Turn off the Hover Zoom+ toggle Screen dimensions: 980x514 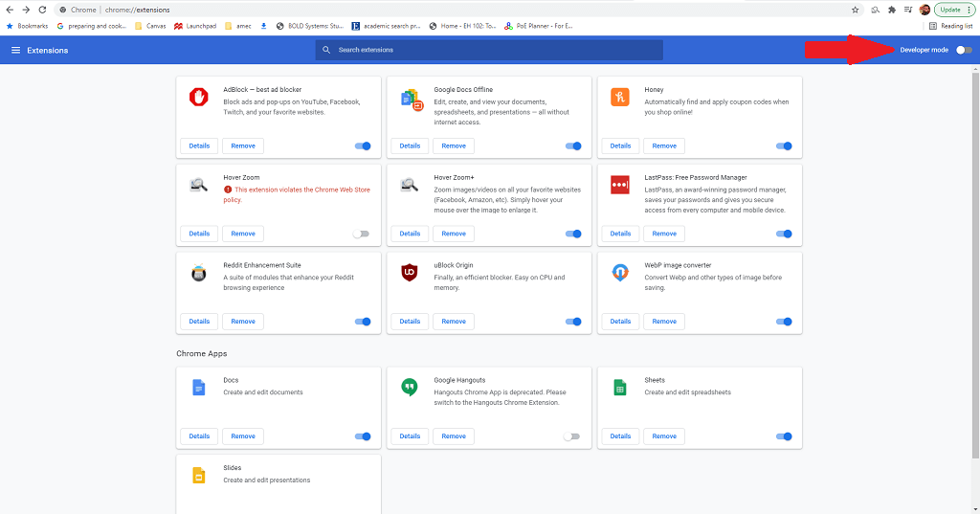573,234
